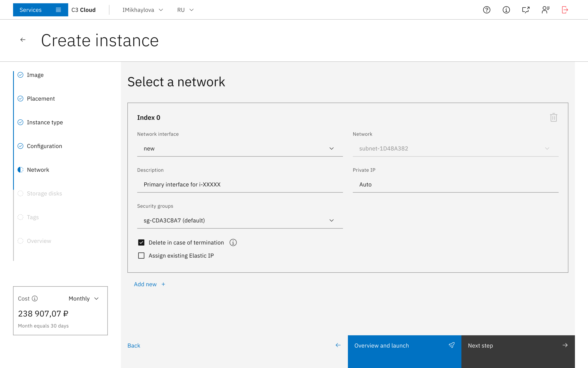Open the user profile icon in header
This screenshot has width=588, height=368.
point(545,10)
